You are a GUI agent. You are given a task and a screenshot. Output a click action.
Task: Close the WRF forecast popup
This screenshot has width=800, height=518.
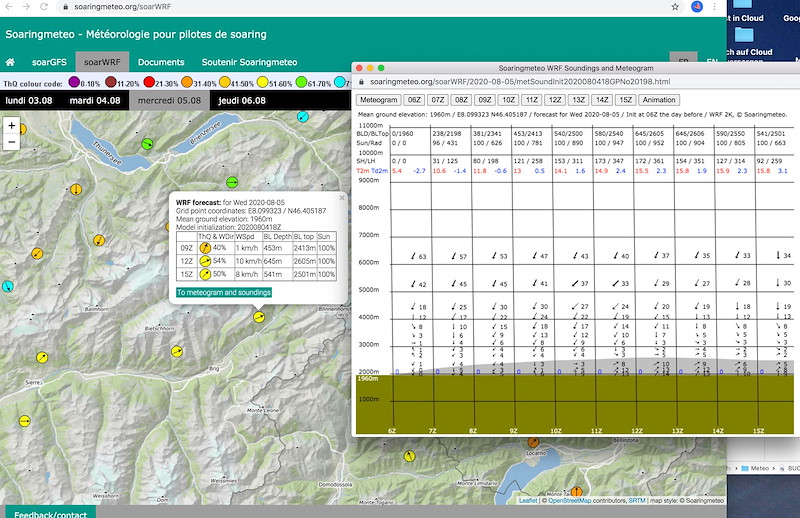tap(342, 198)
